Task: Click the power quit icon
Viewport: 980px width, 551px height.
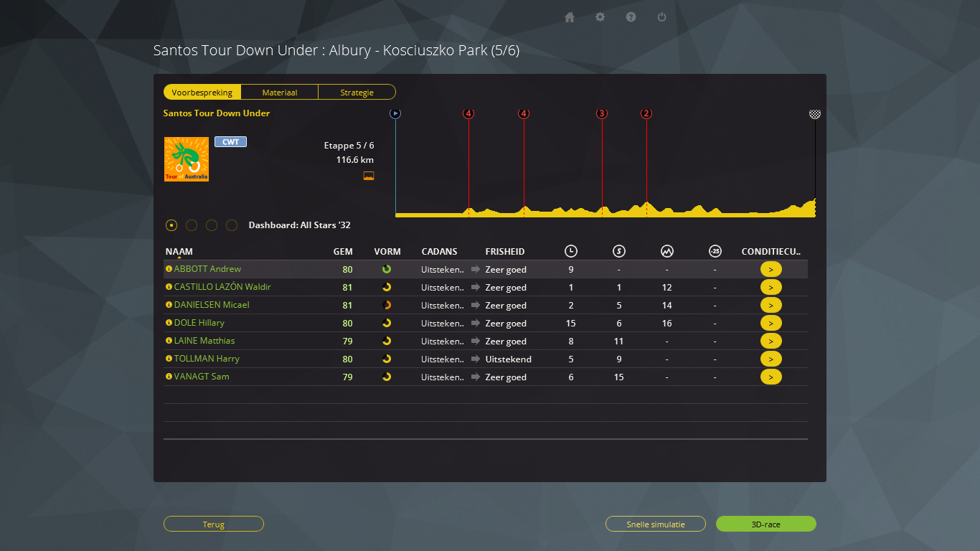Action: coord(661,17)
